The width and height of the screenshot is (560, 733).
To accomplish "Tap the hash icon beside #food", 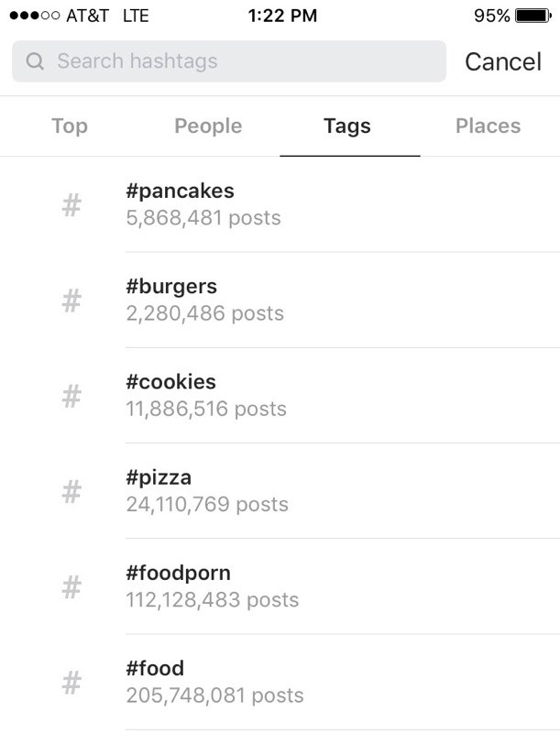I will click(71, 683).
